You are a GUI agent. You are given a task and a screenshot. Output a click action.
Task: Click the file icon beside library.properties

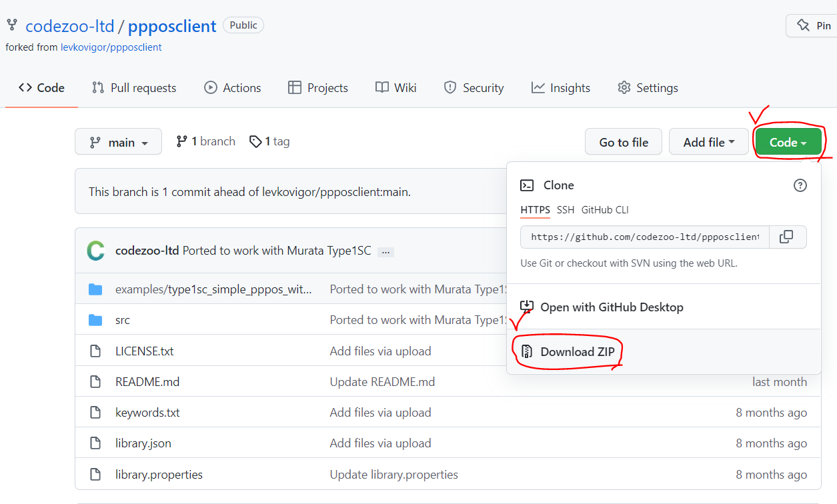click(95, 475)
